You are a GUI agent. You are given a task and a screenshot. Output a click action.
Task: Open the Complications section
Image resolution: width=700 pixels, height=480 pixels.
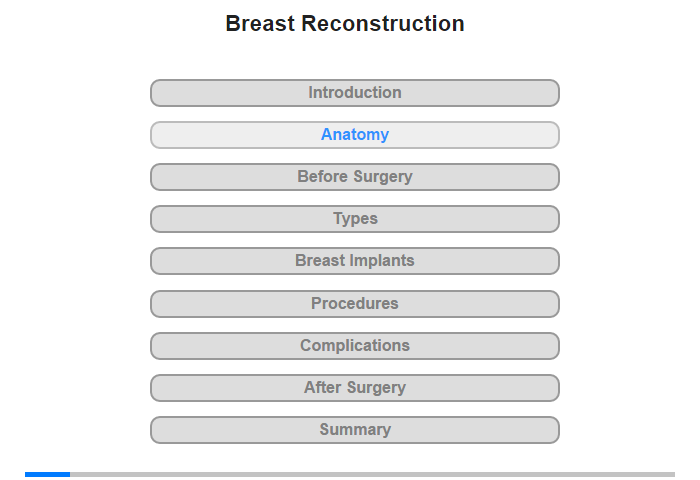(x=354, y=346)
